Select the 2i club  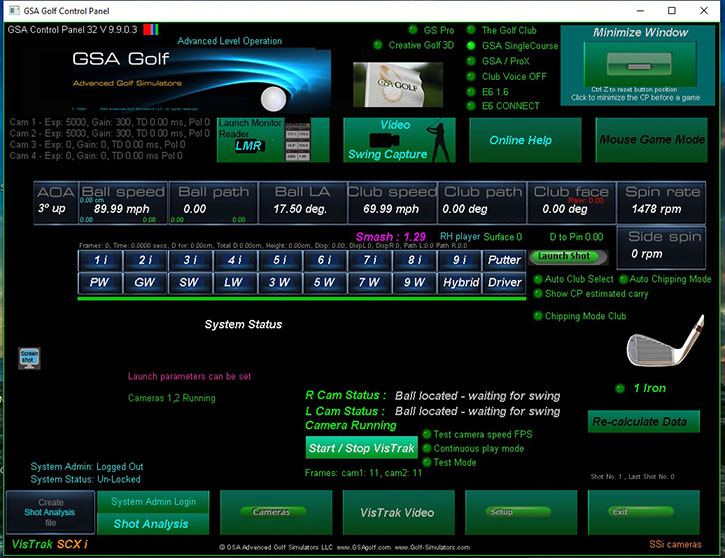point(145,260)
